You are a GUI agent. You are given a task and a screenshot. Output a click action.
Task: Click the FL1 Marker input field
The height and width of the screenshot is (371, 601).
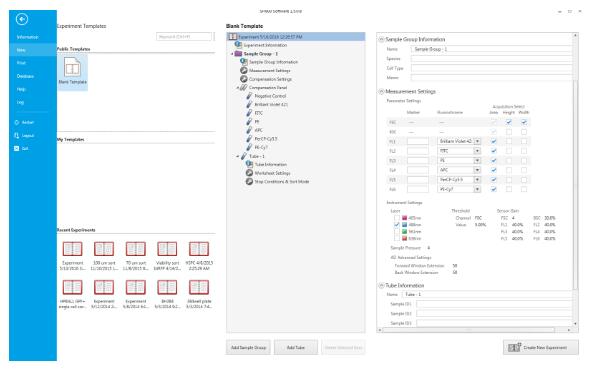pos(417,141)
